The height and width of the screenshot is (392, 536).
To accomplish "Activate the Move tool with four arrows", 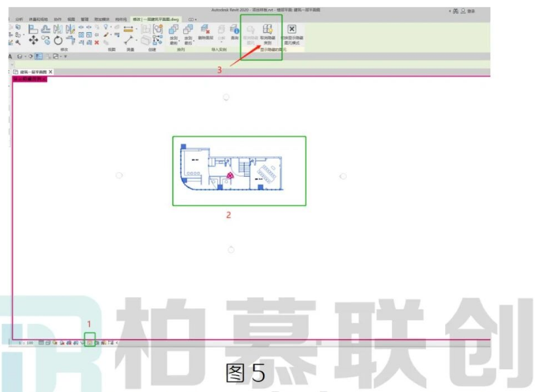I will tap(33, 40).
